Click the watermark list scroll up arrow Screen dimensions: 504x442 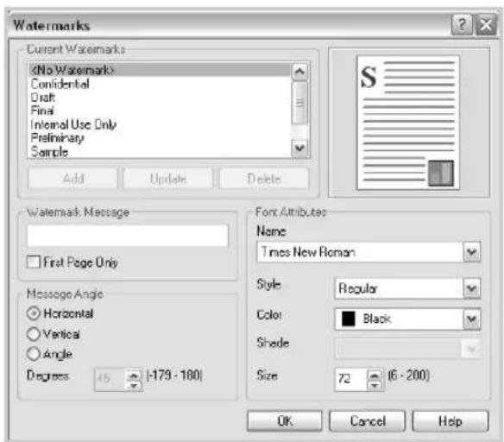pos(299,72)
